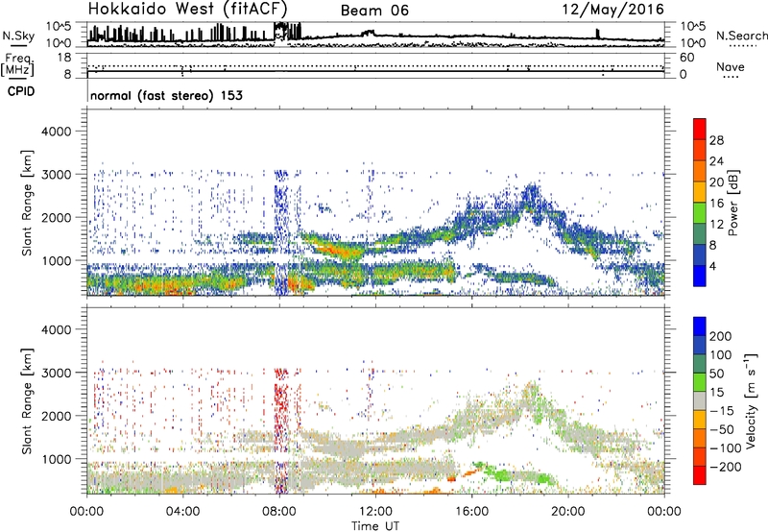
Task: Click the date "12/May/2016"
Action: (612, 10)
